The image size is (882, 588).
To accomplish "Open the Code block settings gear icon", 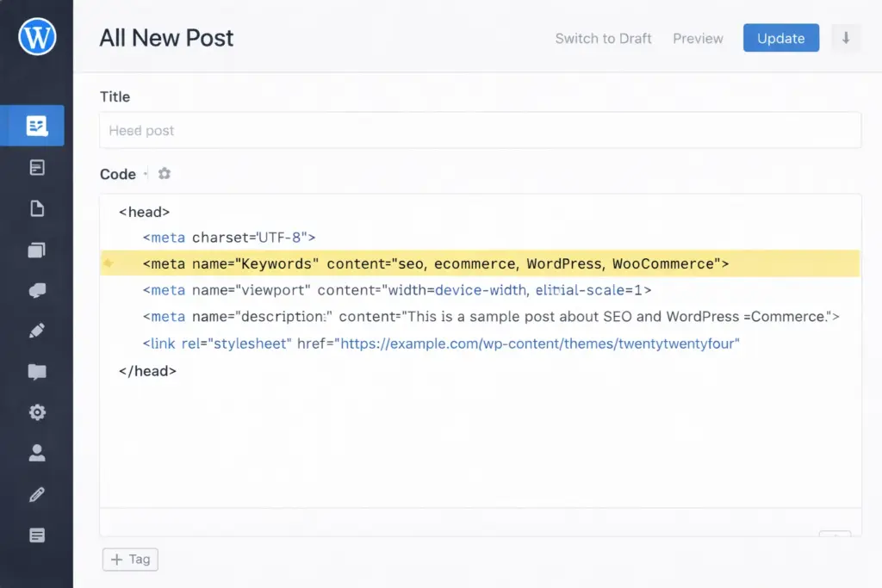I will (x=165, y=173).
